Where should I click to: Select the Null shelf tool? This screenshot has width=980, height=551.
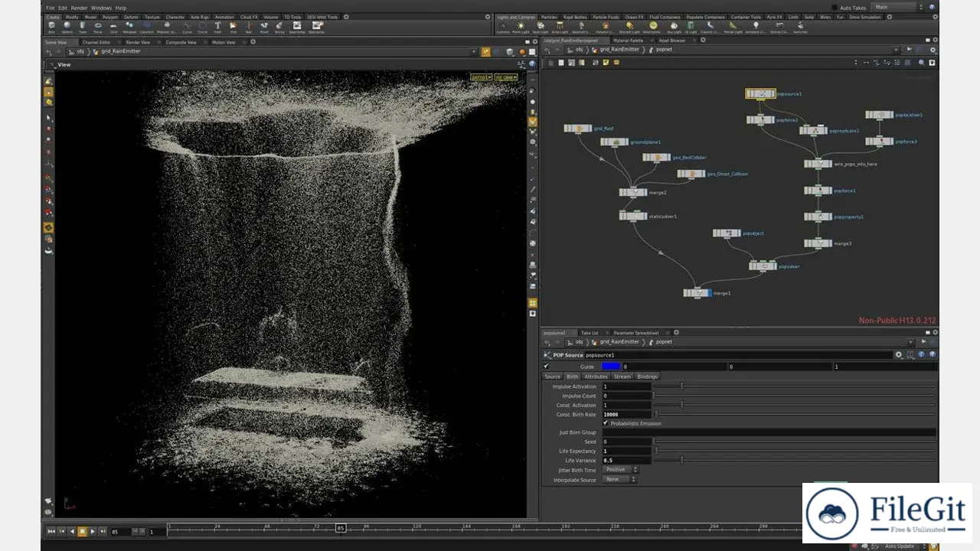point(249,27)
